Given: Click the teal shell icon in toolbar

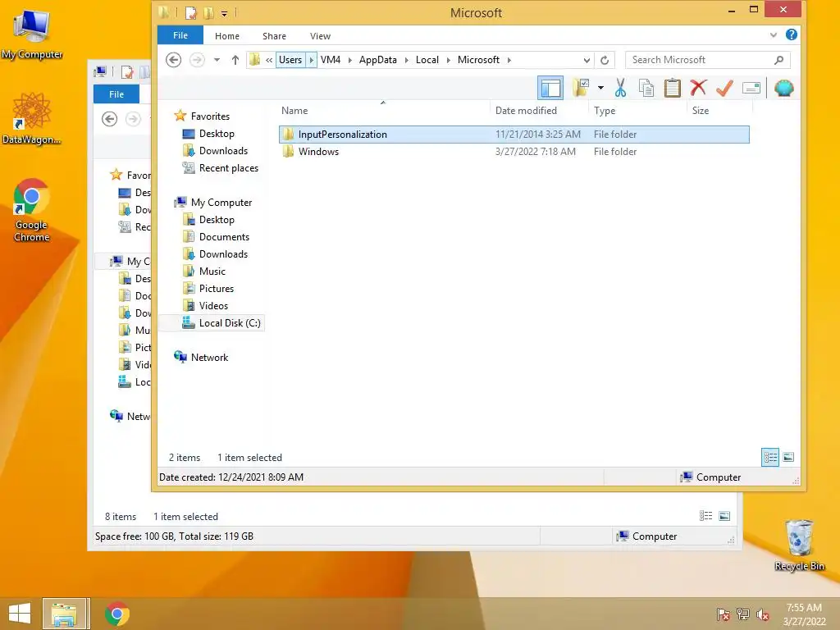Looking at the screenshot, I should (783, 88).
